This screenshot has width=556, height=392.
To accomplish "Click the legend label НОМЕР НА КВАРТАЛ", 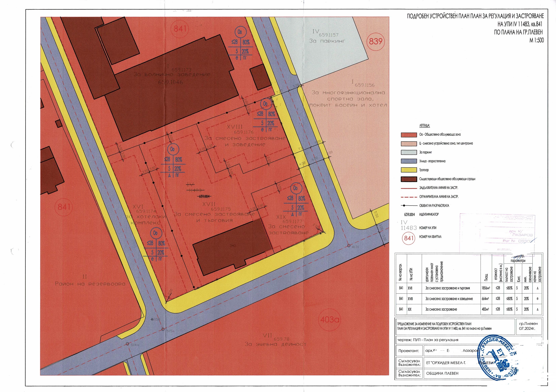I will click(x=430, y=237).
